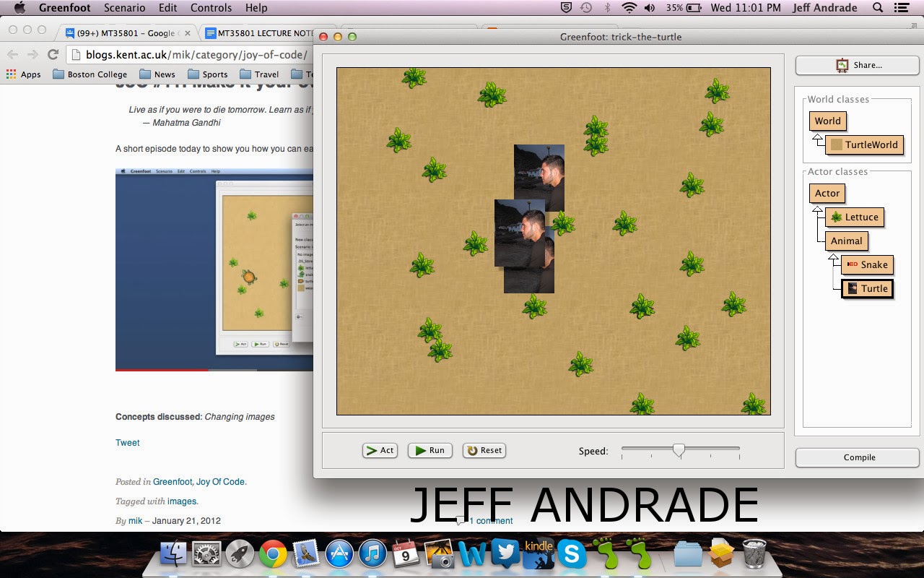Open the Apple menu
Image resolution: width=924 pixels, height=578 pixels.
(x=19, y=8)
